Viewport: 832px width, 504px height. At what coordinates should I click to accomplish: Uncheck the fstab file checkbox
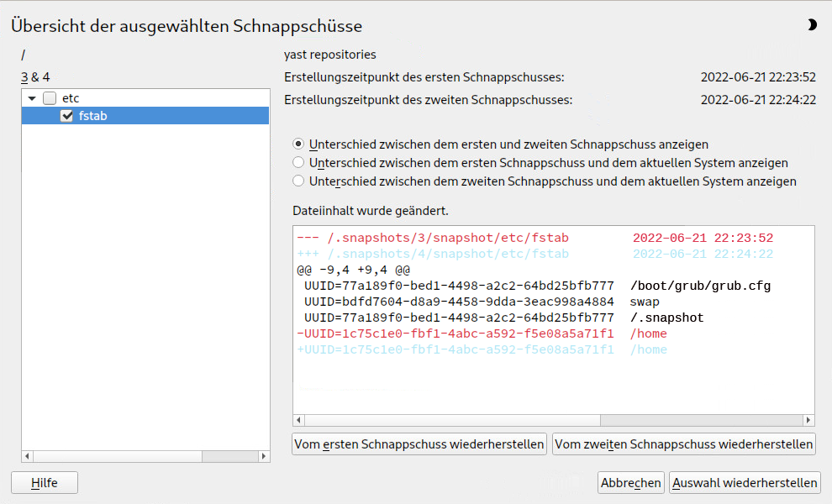coord(67,116)
